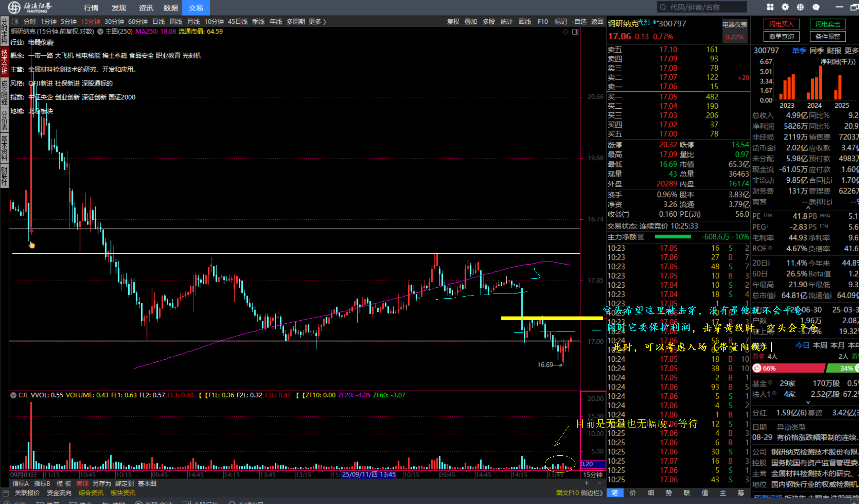The width and height of the screenshot is (859, 504).
Task: Switch to 资讯 top menu
Action: (x=146, y=8)
